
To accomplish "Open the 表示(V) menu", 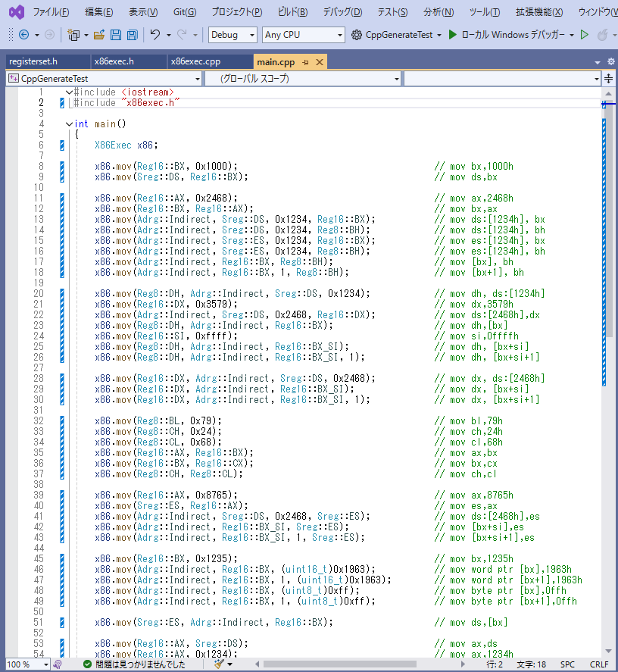I will [x=143, y=12].
